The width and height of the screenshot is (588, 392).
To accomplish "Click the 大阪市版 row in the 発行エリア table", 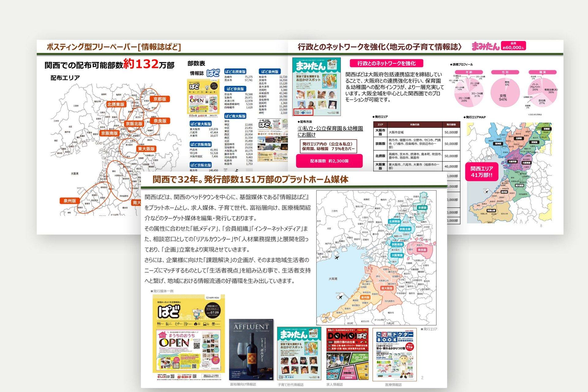I will pyautogui.click(x=417, y=132).
